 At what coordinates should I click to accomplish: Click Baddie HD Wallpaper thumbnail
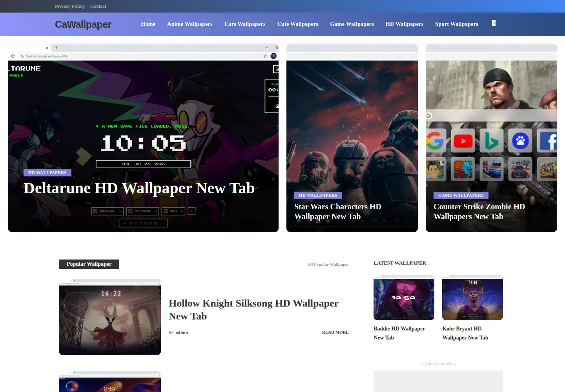[x=404, y=298]
